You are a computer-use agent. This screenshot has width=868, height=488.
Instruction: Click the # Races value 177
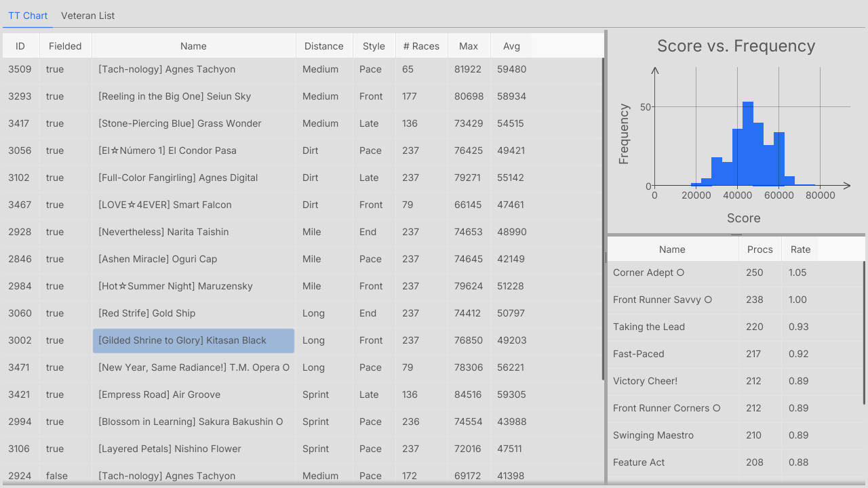click(x=410, y=96)
